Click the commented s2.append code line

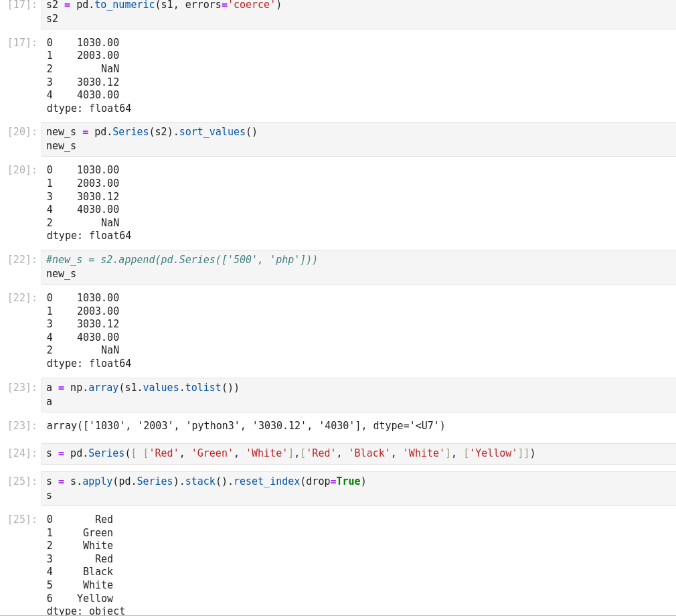[181, 260]
